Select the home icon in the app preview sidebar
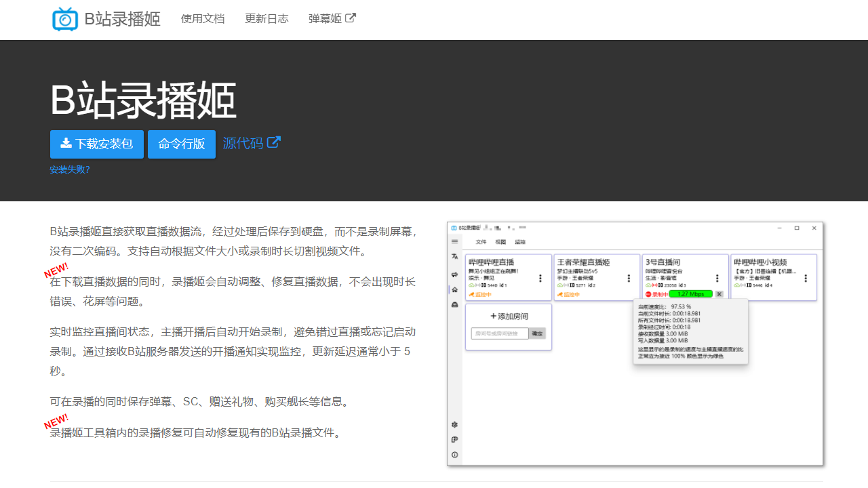 coord(455,289)
